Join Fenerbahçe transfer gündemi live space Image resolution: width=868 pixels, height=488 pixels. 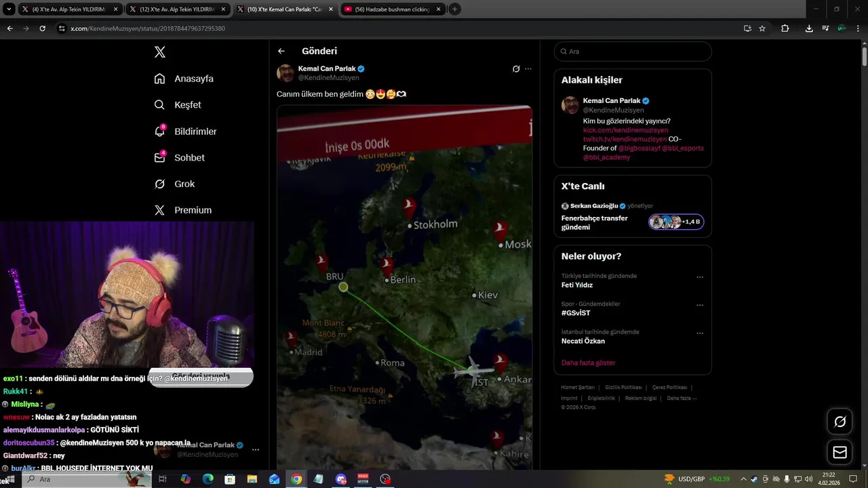tap(633, 222)
